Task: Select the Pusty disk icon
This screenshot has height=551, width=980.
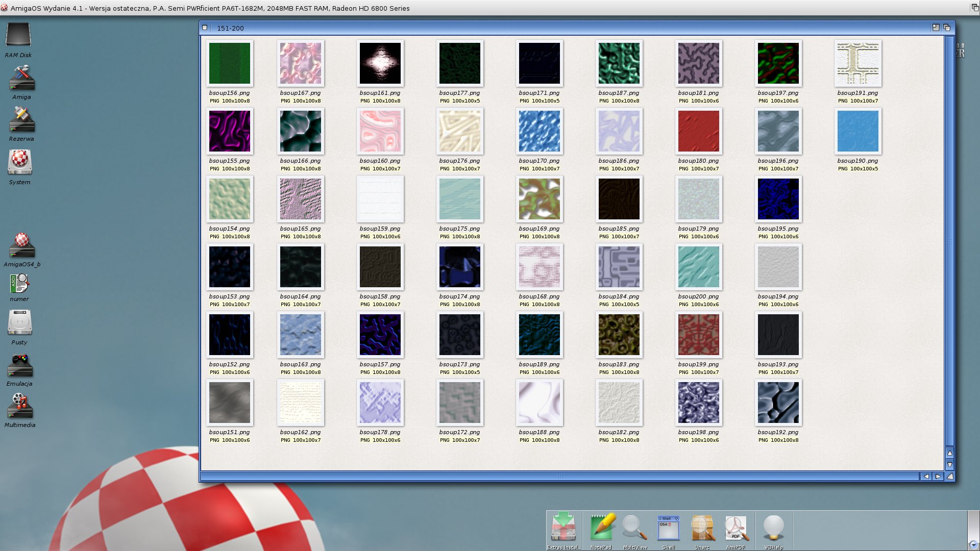Action: point(20,322)
